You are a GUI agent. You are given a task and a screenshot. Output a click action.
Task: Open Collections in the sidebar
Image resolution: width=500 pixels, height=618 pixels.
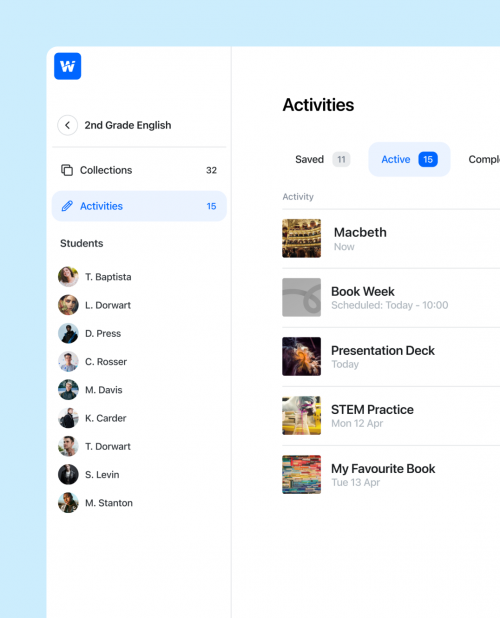click(139, 170)
